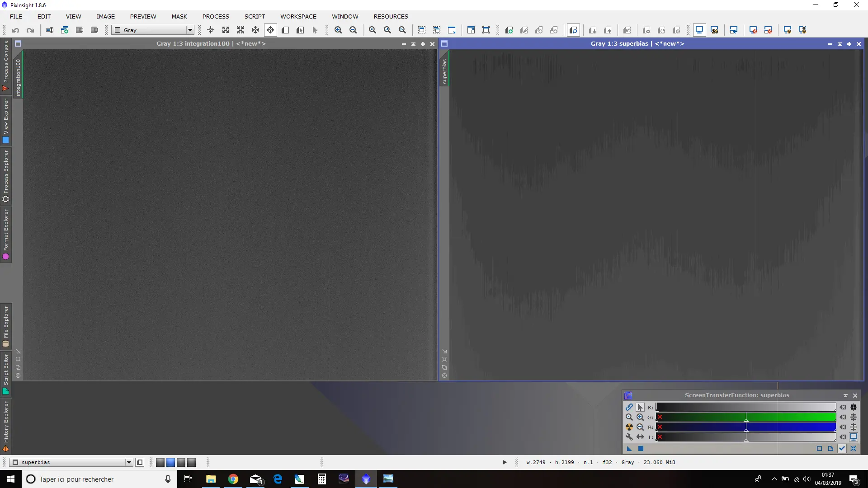Open the PROCESS menu
This screenshot has height=488, width=868.
(x=216, y=17)
